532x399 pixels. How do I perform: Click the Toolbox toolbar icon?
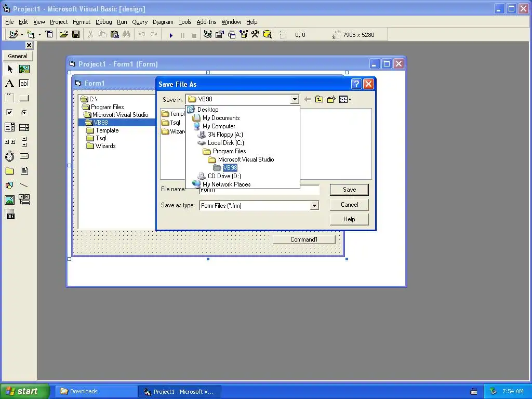coord(256,35)
